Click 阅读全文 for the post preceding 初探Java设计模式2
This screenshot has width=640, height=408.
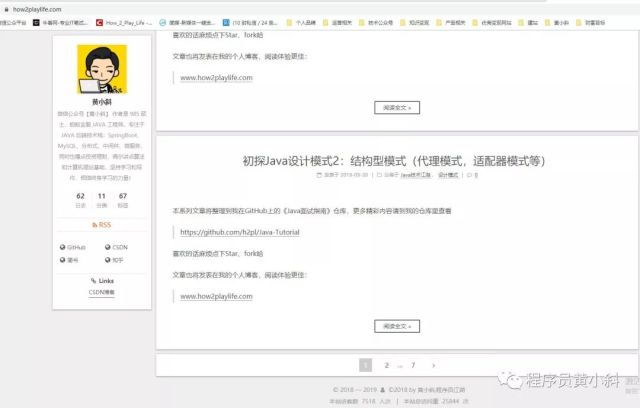tap(397, 108)
